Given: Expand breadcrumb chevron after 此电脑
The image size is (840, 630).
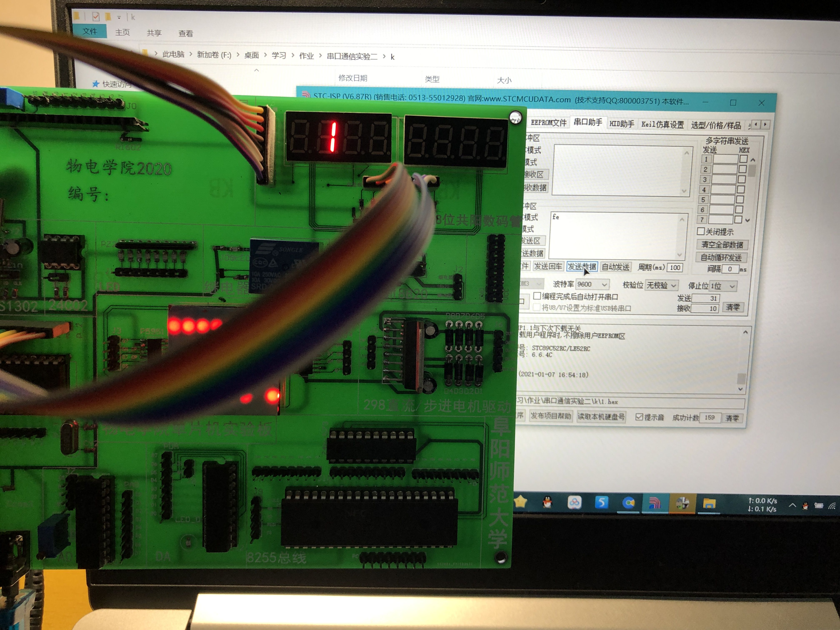Looking at the screenshot, I should (191, 54).
